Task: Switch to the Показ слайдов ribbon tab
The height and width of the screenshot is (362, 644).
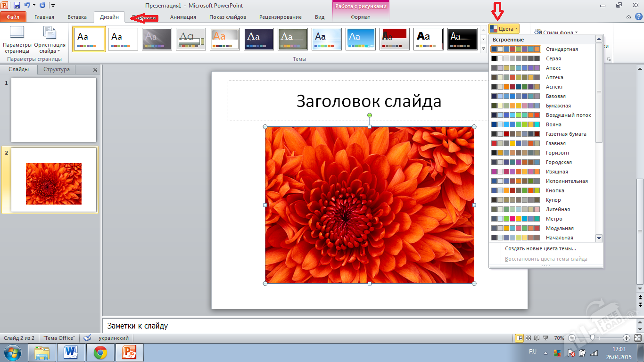Action: [228, 17]
